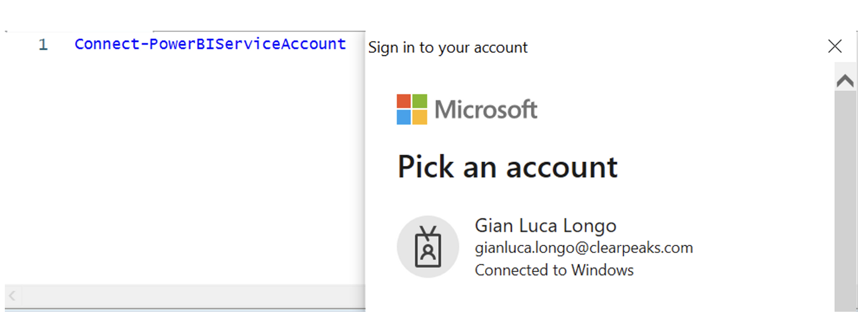The width and height of the screenshot is (868, 325).
Task: Click the Microsoft four-square logo
Action: 412,109
